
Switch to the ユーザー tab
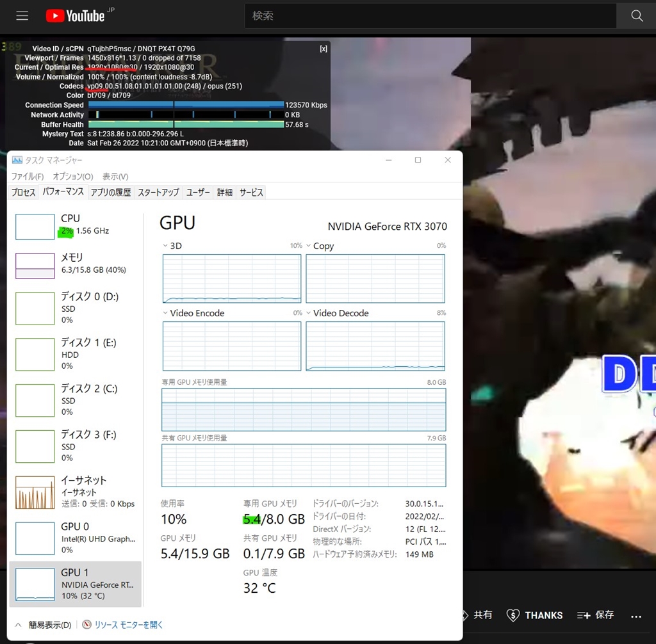click(x=198, y=192)
